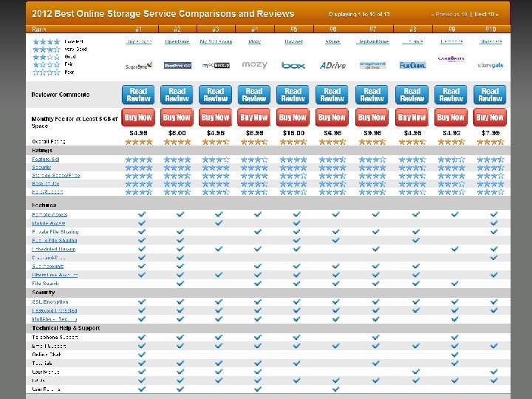This screenshot has width=532, height=399.
Task: Click the SugarSync logo
Action: (x=139, y=66)
